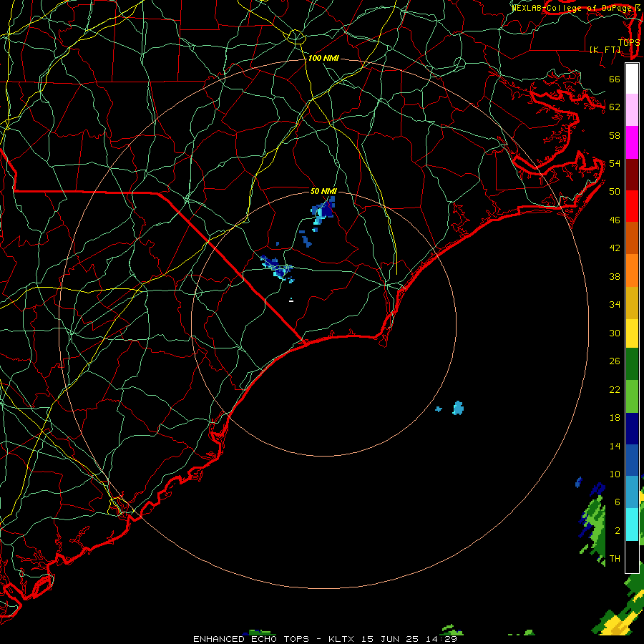Click the '100 NMI' range ring label

(323, 59)
